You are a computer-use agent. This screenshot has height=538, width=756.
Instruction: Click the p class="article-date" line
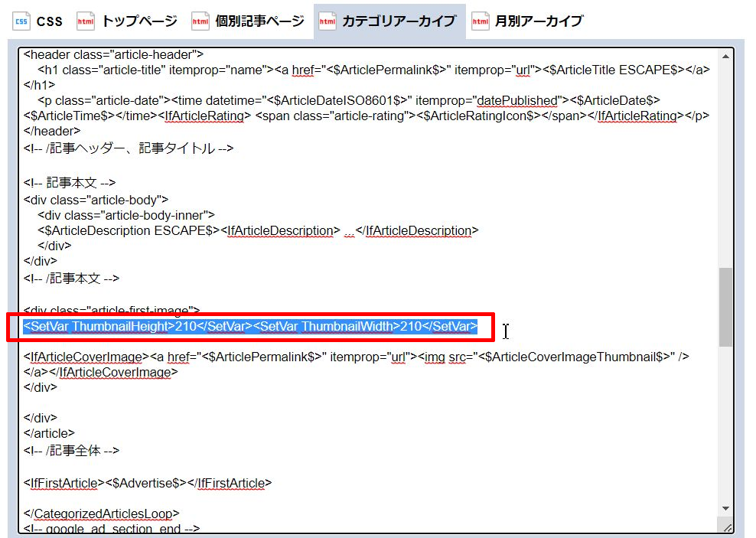tap(349, 100)
